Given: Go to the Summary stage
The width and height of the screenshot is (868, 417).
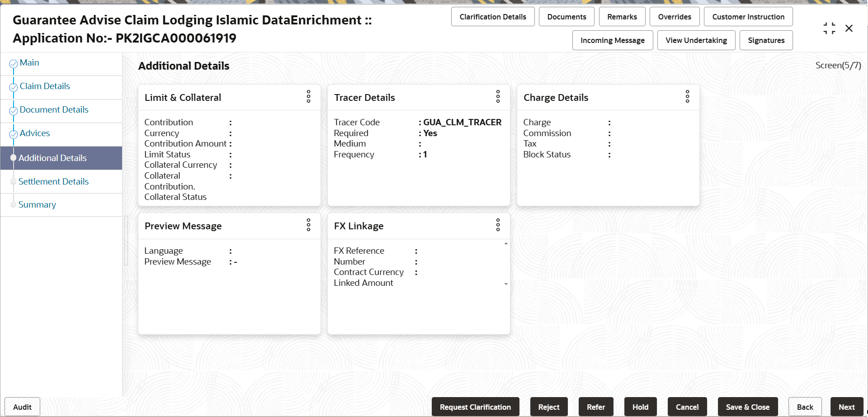Looking at the screenshot, I should [x=38, y=204].
